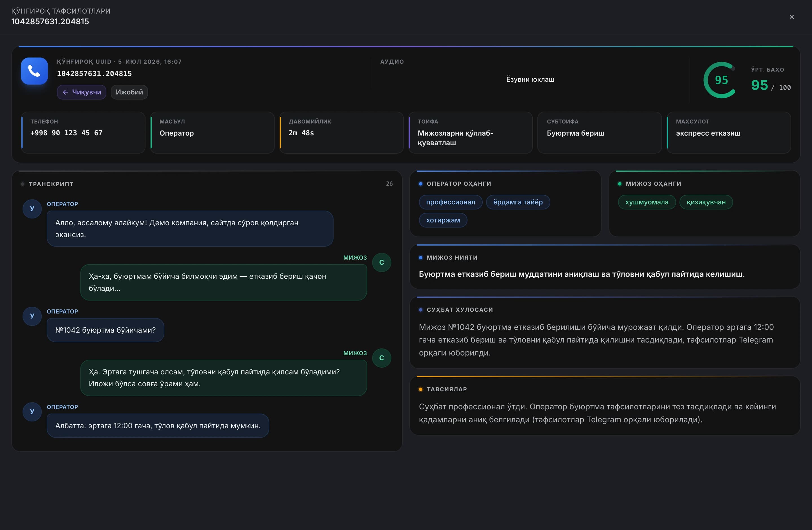This screenshot has width=812, height=530.
Task: Click the transcript message count 26
Action: (389, 184)
